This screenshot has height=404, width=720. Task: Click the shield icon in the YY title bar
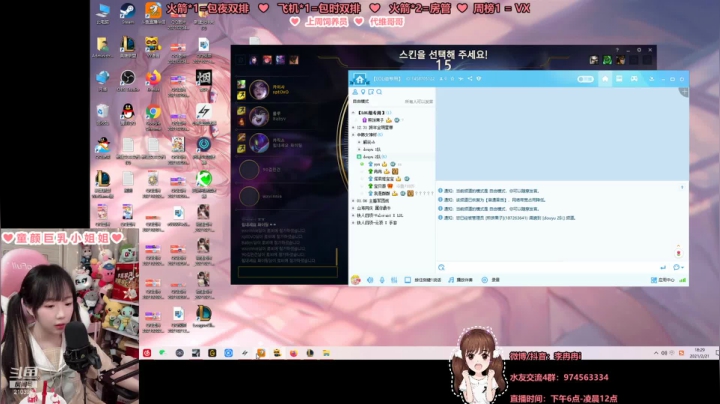[478, 79]
